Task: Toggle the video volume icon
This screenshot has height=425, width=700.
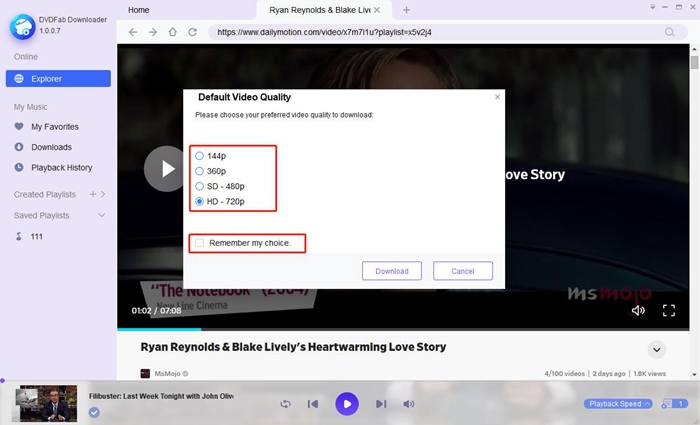Action: pos(638,310)
